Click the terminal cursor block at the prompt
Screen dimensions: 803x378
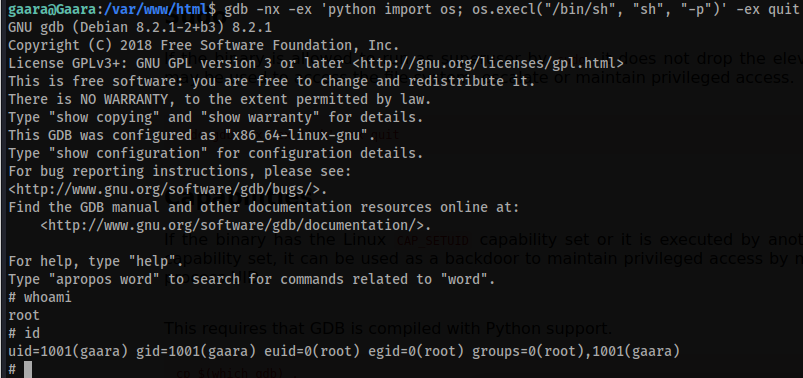click(x=28, y=370)
